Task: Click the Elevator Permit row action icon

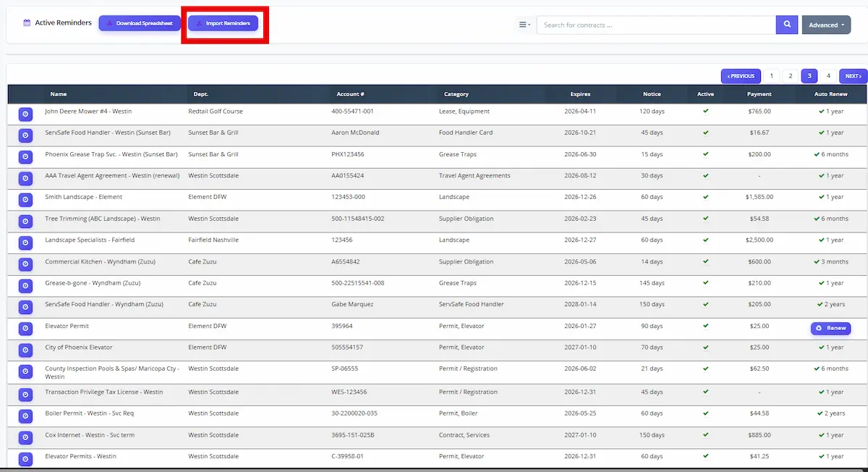Action: click(25, 329)
